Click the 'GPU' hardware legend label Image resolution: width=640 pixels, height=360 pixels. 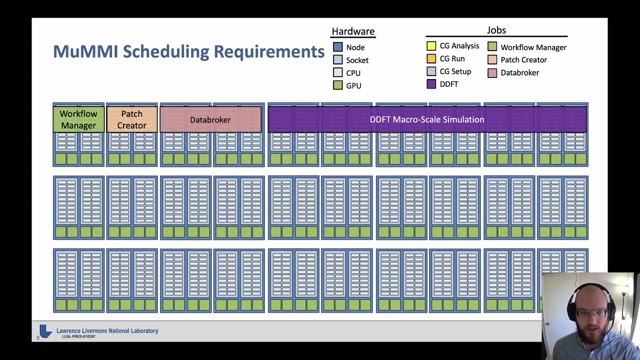pos(353,86)
